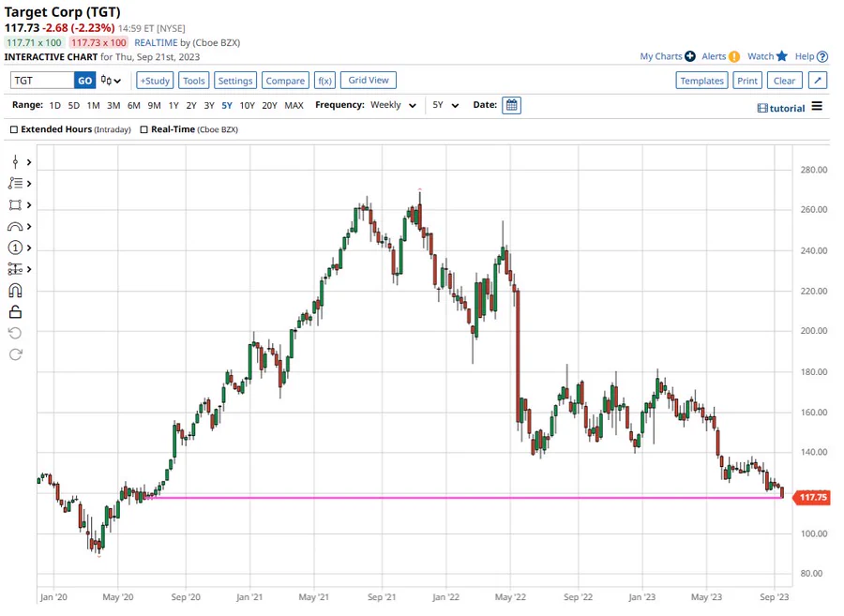The image size is (844, 616).
Task: Open the 5Y period dropdown
Action: [445, 105]
